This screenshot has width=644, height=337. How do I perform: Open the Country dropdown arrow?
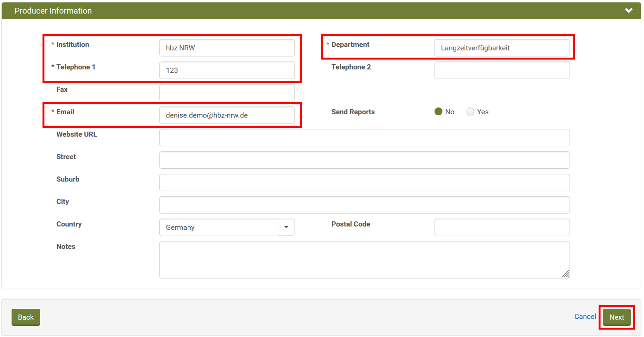click(286, 227)
